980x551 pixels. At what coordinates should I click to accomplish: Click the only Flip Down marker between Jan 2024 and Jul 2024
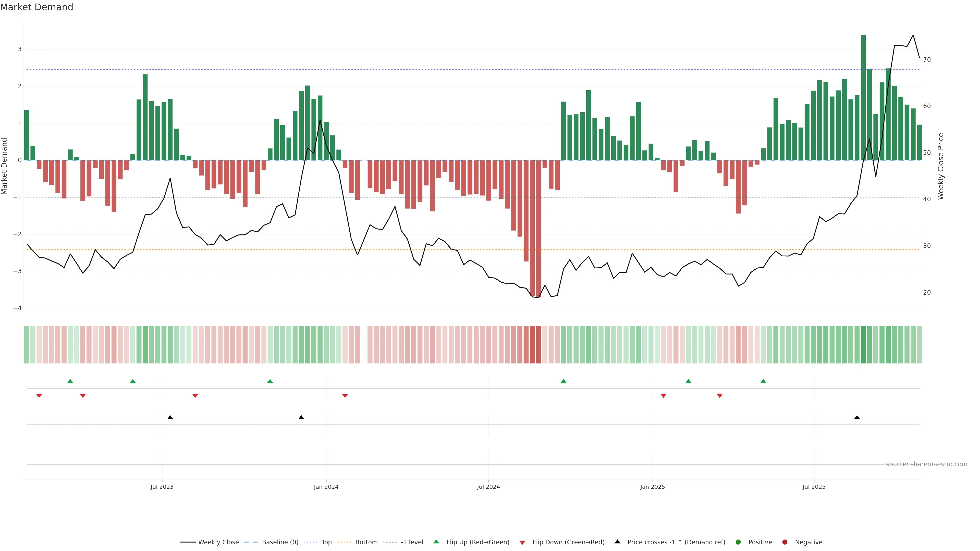[x=345, y=396]
